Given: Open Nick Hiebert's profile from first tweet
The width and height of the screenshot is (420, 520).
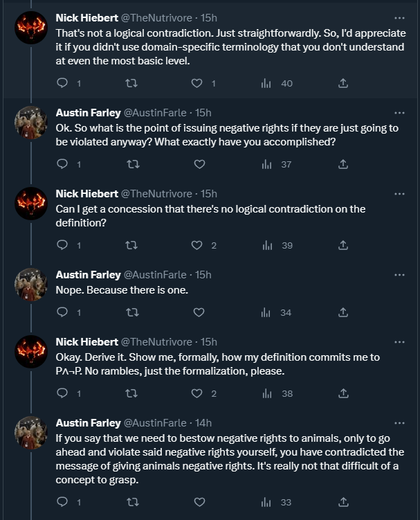Looking at the screenshot, I should click(x=86, y=18).
